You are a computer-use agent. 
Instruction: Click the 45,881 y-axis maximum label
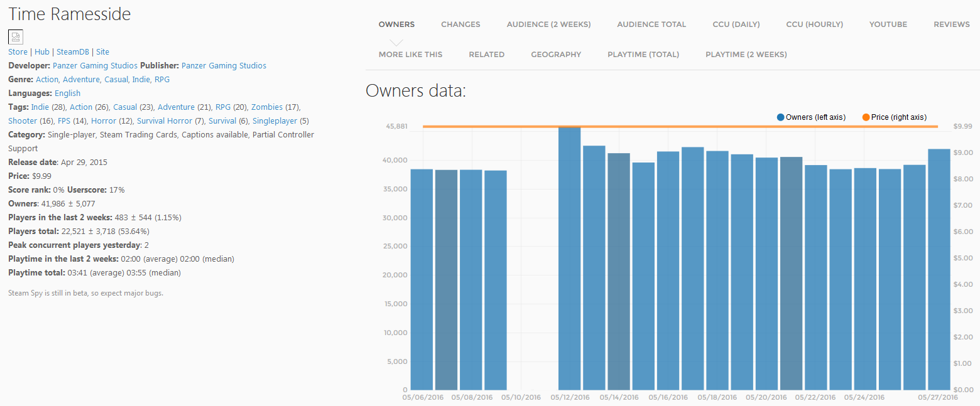tap(396, 126)
